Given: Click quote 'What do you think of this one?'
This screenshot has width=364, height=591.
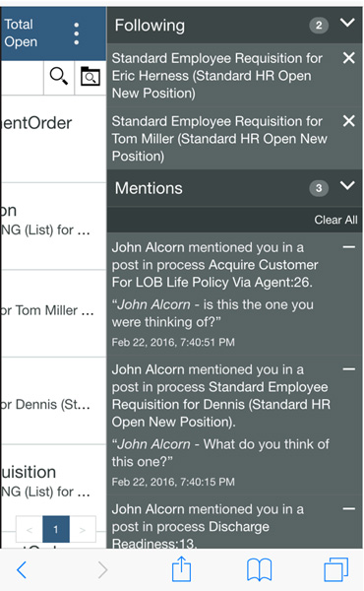Looking at the screenshot, I should [x=220, y=453].
